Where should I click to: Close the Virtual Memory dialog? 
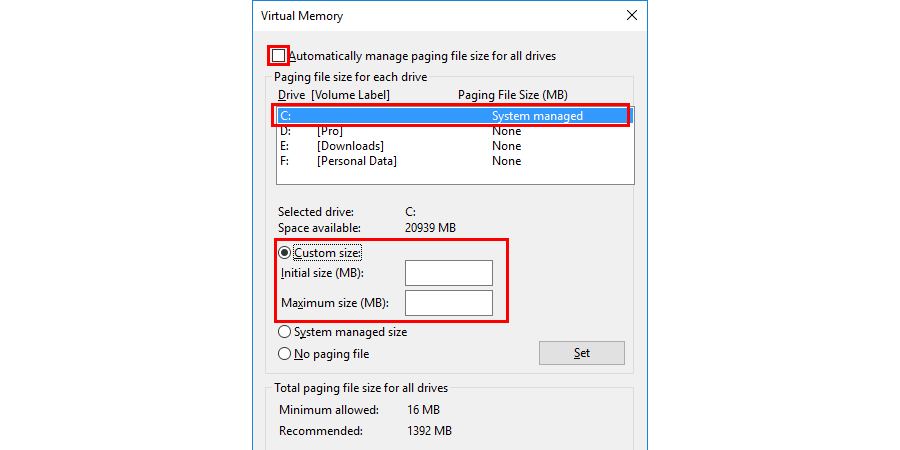(x=631, y=16)
